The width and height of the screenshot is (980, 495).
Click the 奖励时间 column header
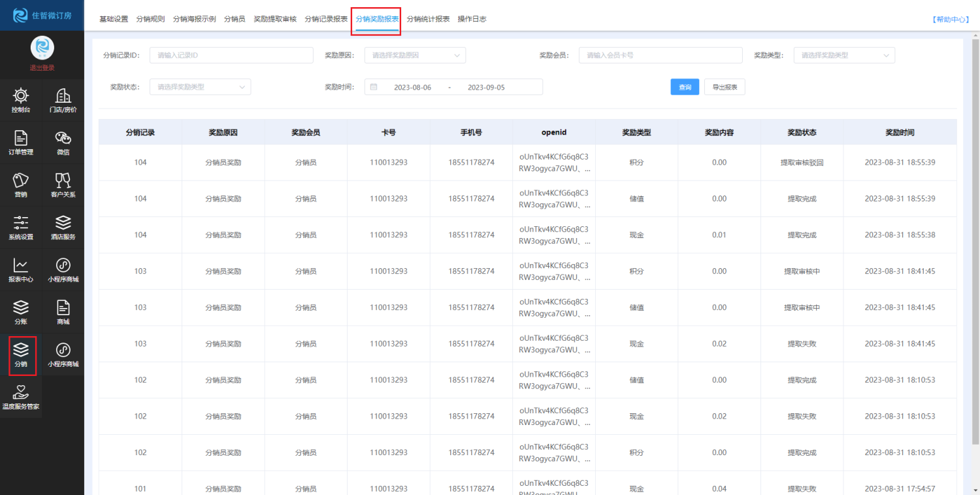pos(900,132)
